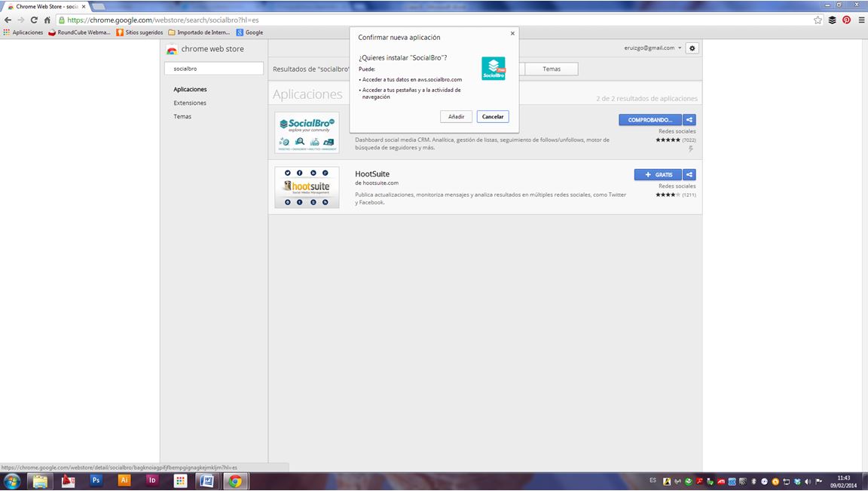Select the Temas filter tab
Viewport: 868px width, 491px height.
[x=552, y=69]
